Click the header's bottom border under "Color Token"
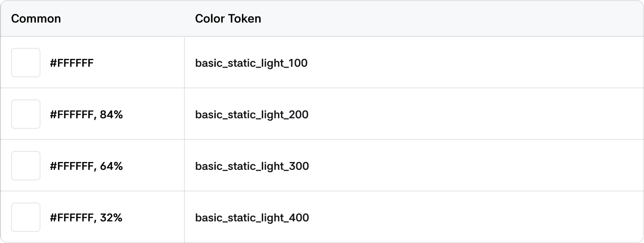Screen dimensions: 644x243 [368, 36]
